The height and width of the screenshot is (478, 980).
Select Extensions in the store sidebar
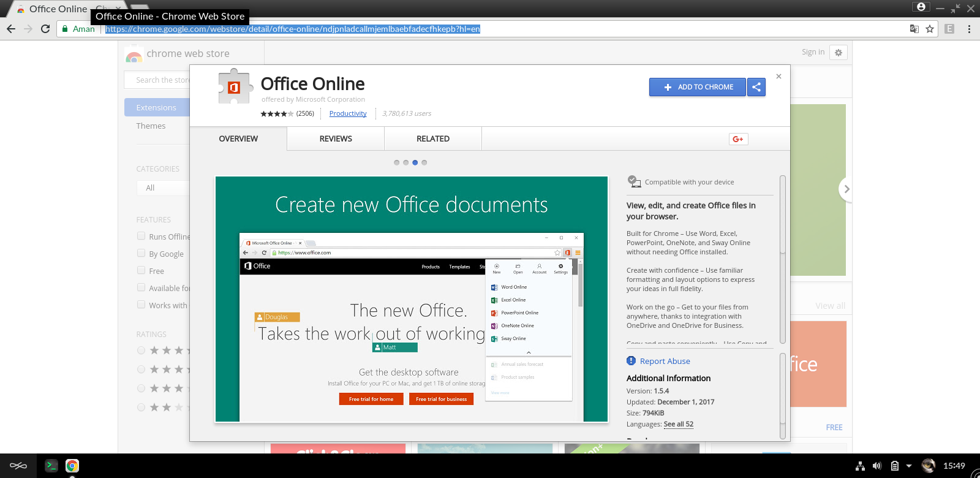(157, 107)
